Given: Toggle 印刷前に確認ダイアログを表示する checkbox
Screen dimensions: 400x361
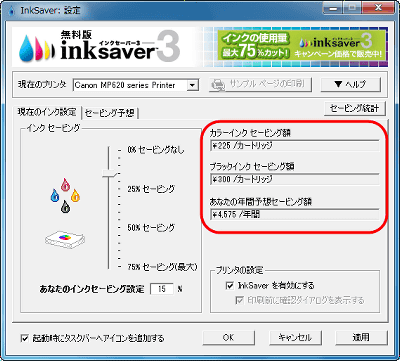Looking at the screenshot, I should (239, 300).
